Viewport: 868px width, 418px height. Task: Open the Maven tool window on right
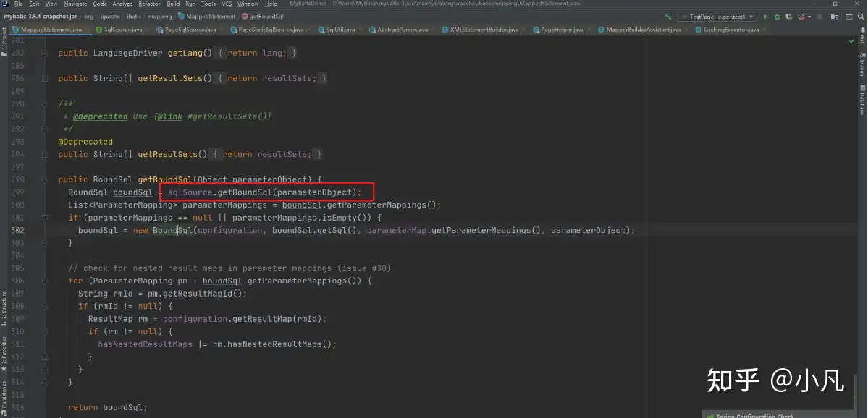(863, 64)
